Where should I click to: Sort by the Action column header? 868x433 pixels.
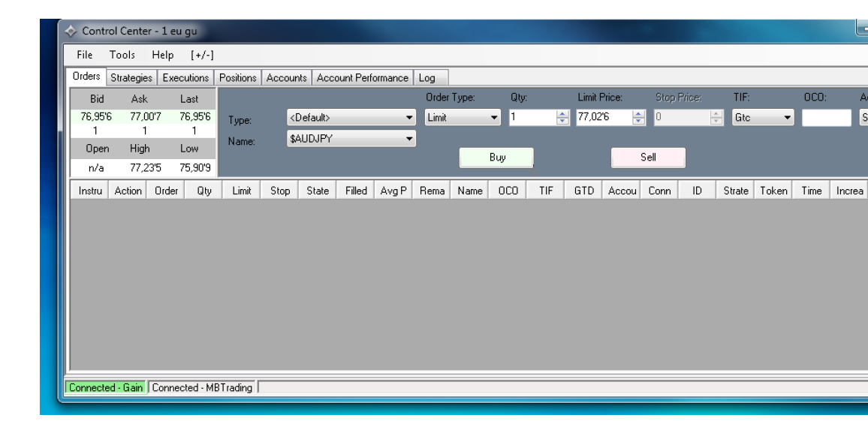pos(128,191)
